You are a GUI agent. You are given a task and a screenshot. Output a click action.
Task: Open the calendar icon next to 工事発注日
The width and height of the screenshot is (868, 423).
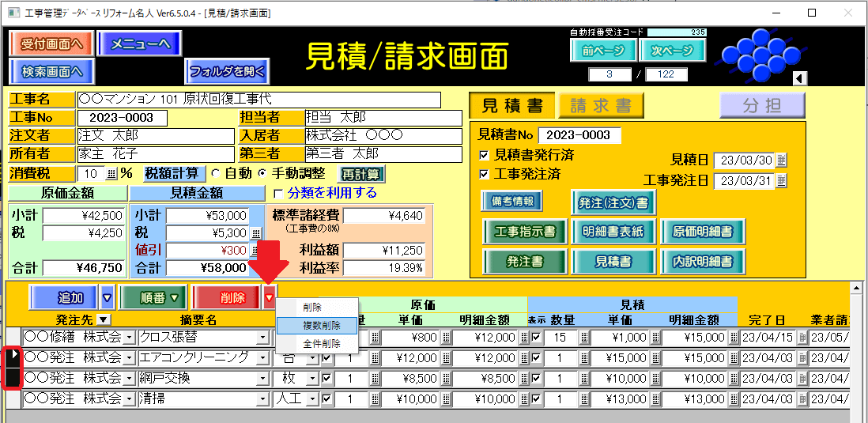click(x=782, y=181)
